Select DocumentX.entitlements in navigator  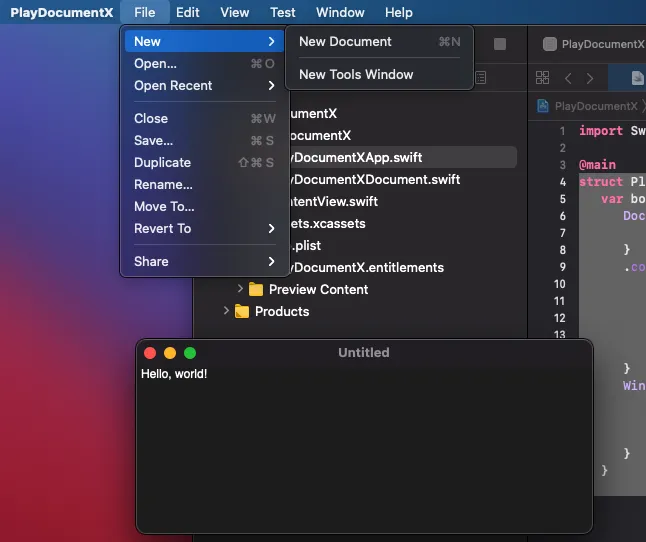367,268
